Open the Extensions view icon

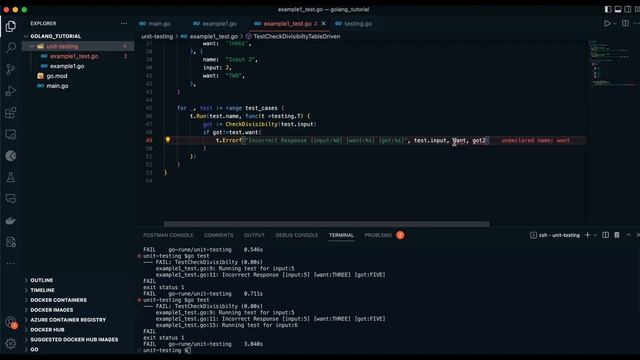(x=11, y=113)
